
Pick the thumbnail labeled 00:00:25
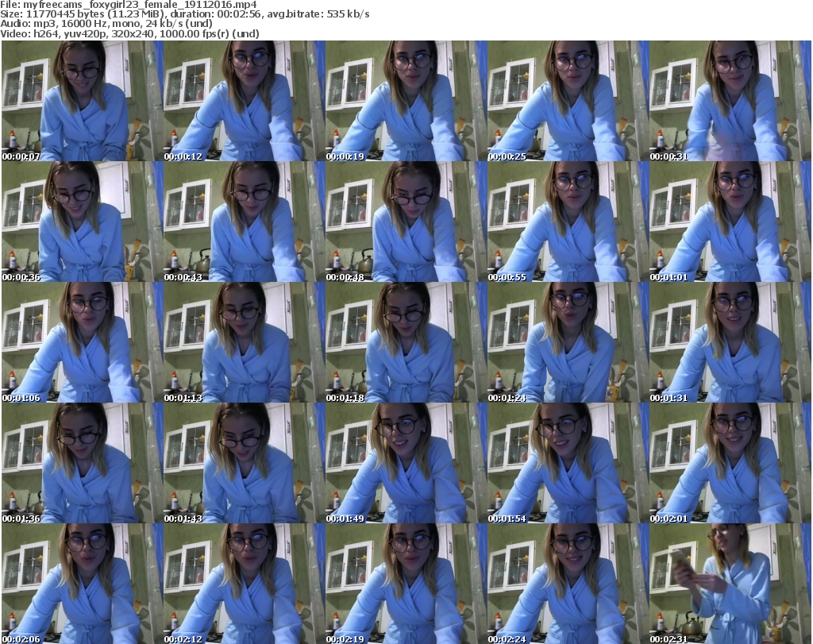click(x=568, y=101)
